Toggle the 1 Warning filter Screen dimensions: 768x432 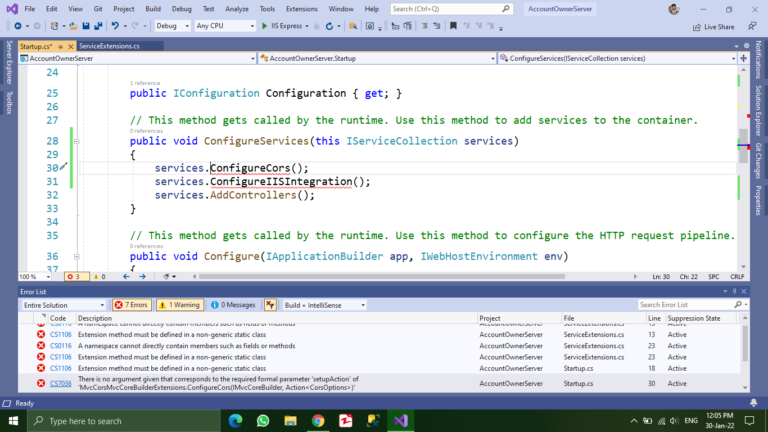pyautogui.click(x=181, y=305)
